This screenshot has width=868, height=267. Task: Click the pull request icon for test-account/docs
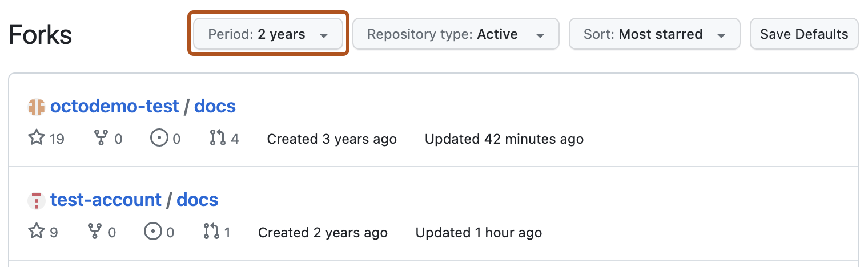coord(211,232)
